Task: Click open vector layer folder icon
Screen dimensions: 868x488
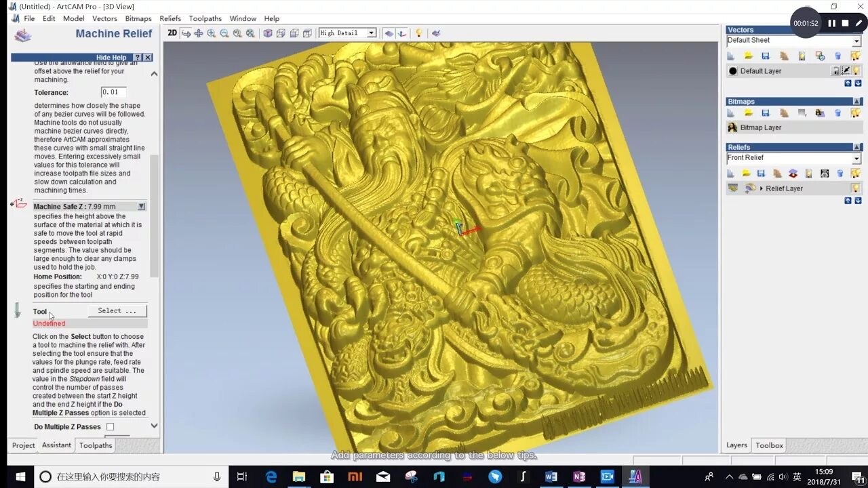Action: (749, 56)
